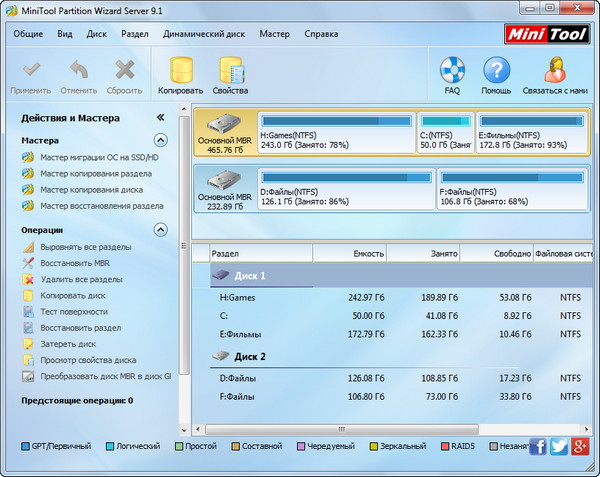Open the Раздел menu
600x477 pixels.
click(x=135, y=34)
